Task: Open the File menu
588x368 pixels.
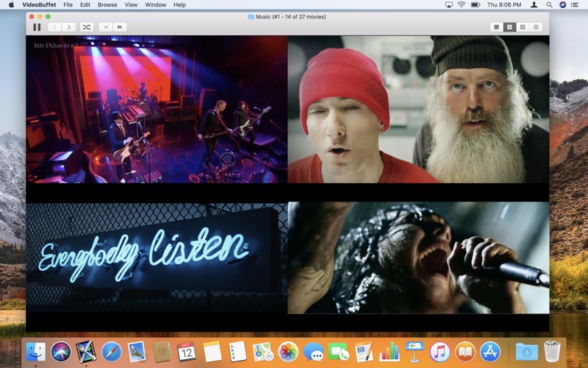Action: tap(68, 5)
